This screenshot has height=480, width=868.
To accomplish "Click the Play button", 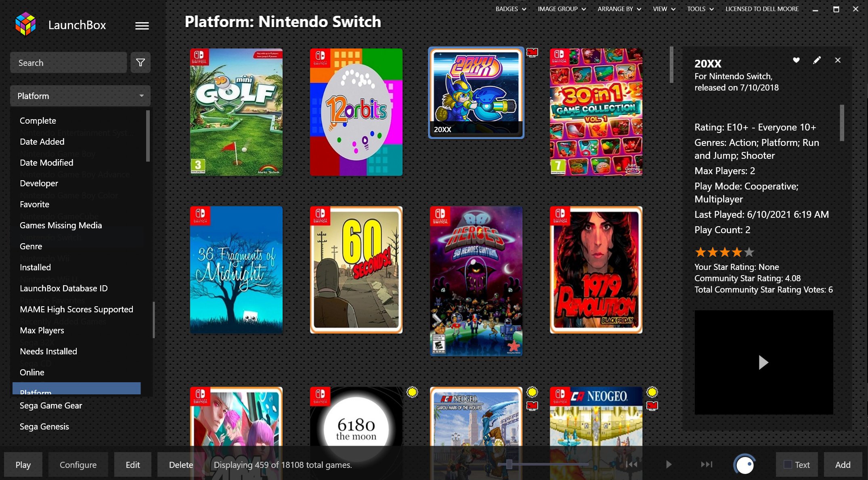I will pos(23,465).
